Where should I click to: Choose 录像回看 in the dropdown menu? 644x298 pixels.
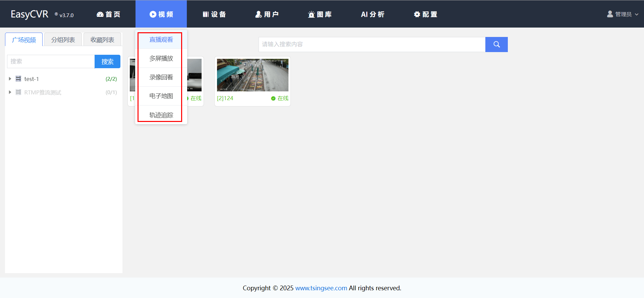pos(161,77)
